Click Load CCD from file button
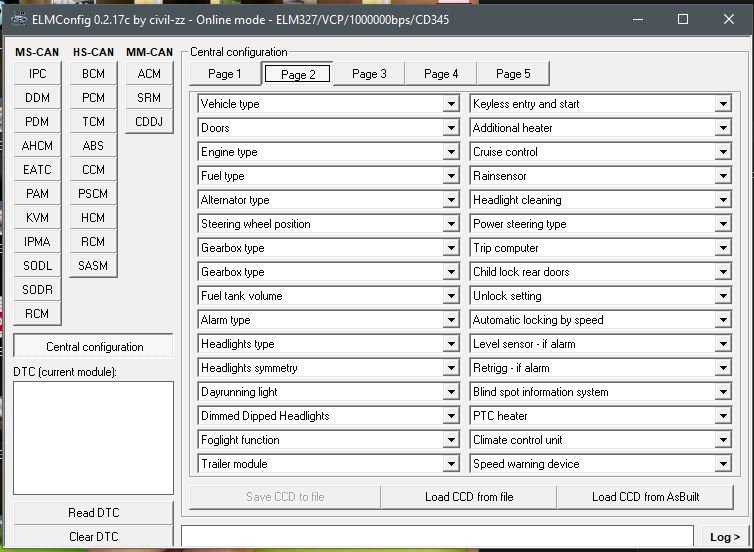This screenshot has height=552, width=754. [x=468, y=497]
